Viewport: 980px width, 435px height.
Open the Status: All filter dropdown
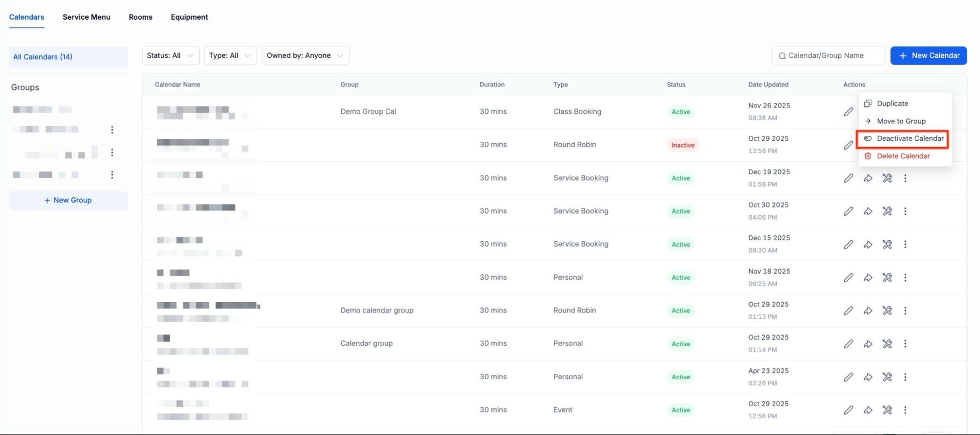pos(170,55)
